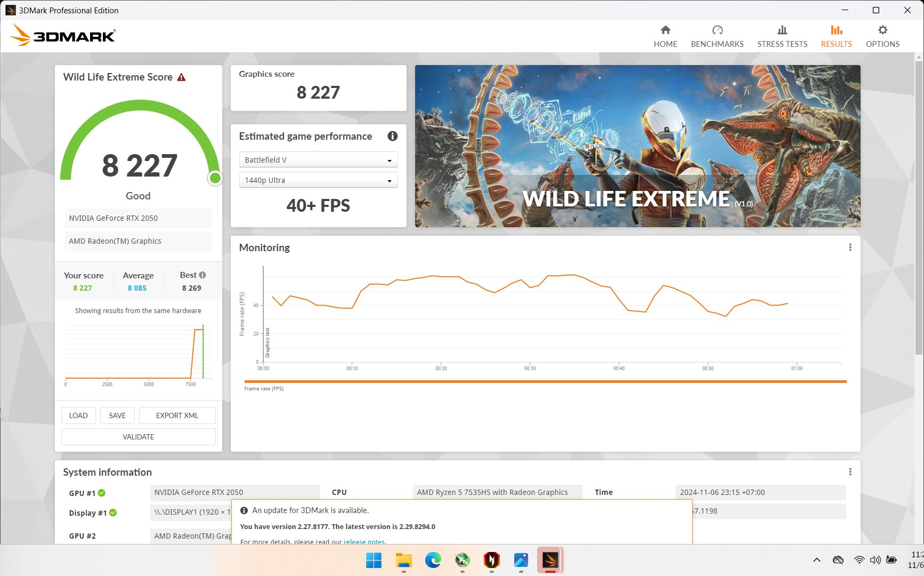Click the taskbar clock
924x576 pixels.
(x=916, y=560)
